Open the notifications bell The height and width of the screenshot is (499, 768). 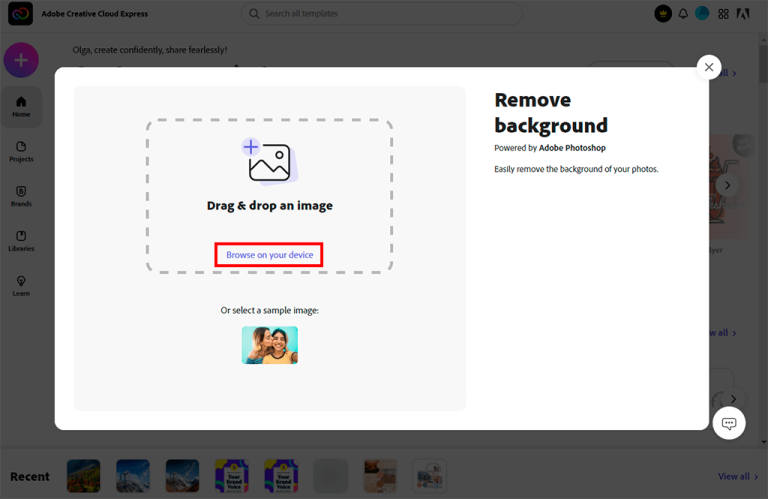[683, 14]
